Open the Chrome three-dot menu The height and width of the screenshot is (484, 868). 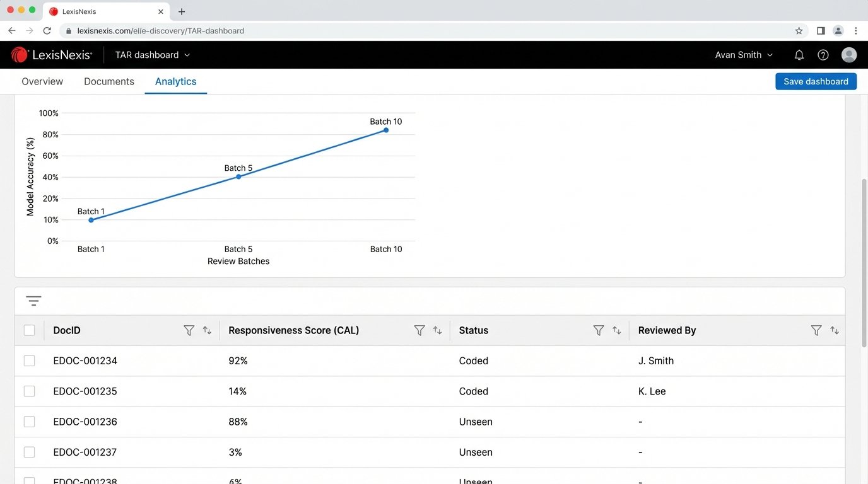point(855,30)
